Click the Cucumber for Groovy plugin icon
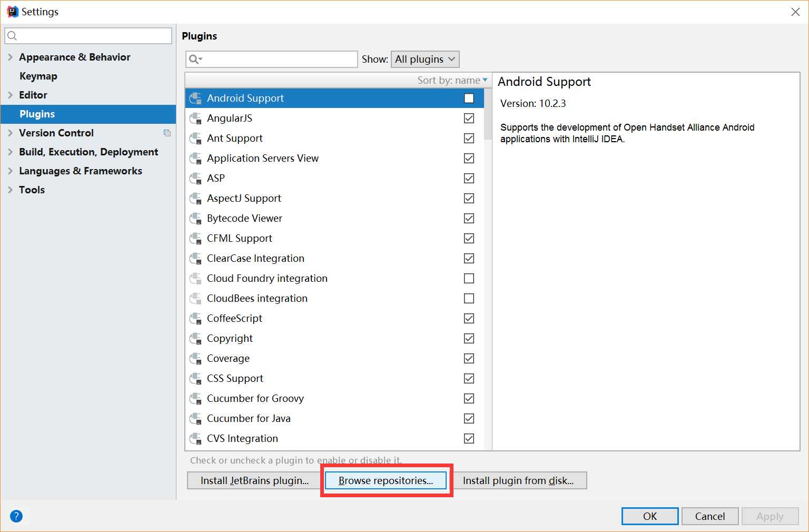 (195, 399)
